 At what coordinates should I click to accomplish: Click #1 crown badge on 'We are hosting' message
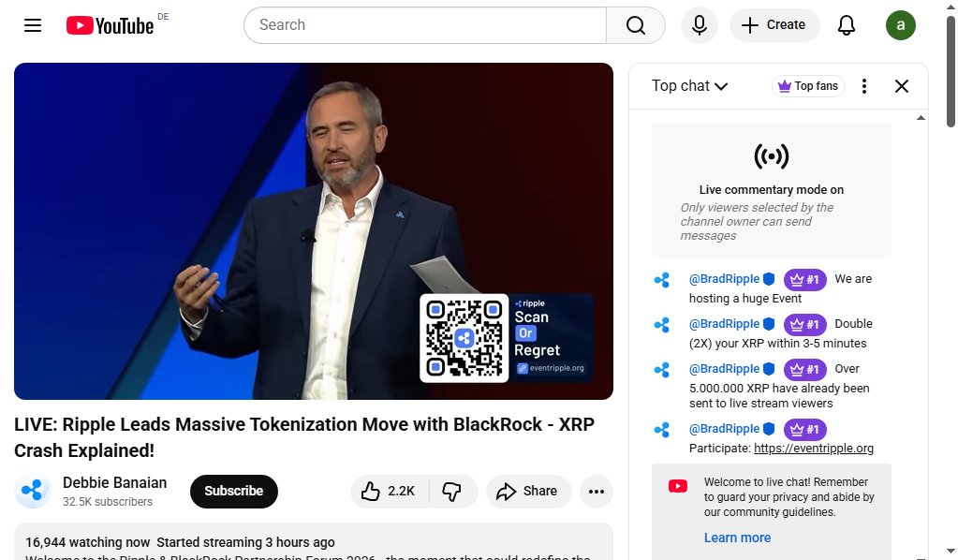click(804, 280)
